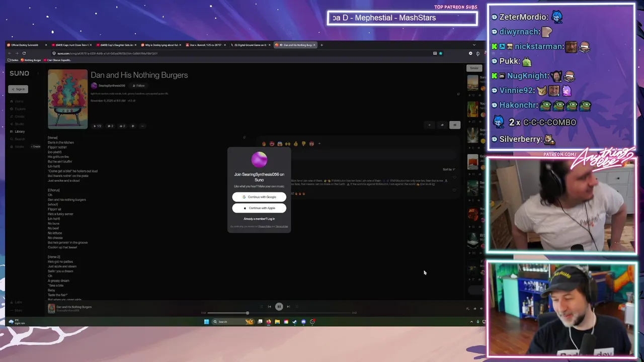React with the thumbs-up emoji reaction
Screen dimensions: 644x362
pos(295,144)
